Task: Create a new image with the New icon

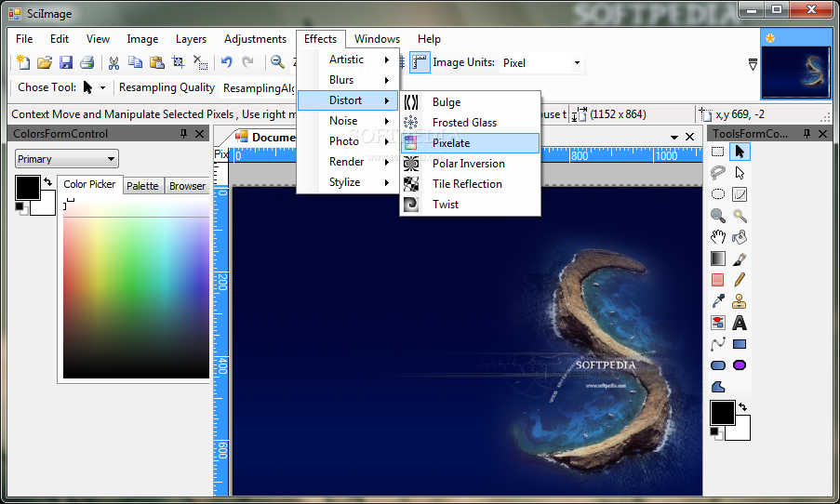Action: pyautogui.click(x=22, y=62)
